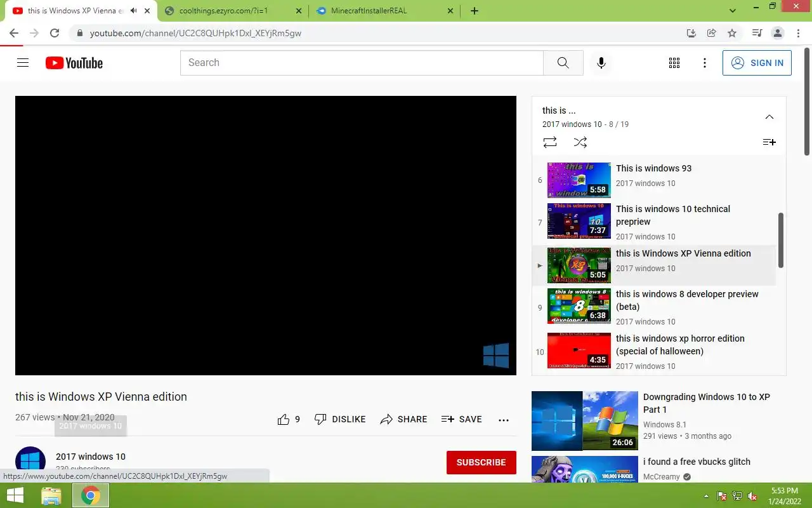The height and width of the screenshot is (508, 812).
Task: Open YouTube settings three-dot menu
Action: click(x=705, y=63)
